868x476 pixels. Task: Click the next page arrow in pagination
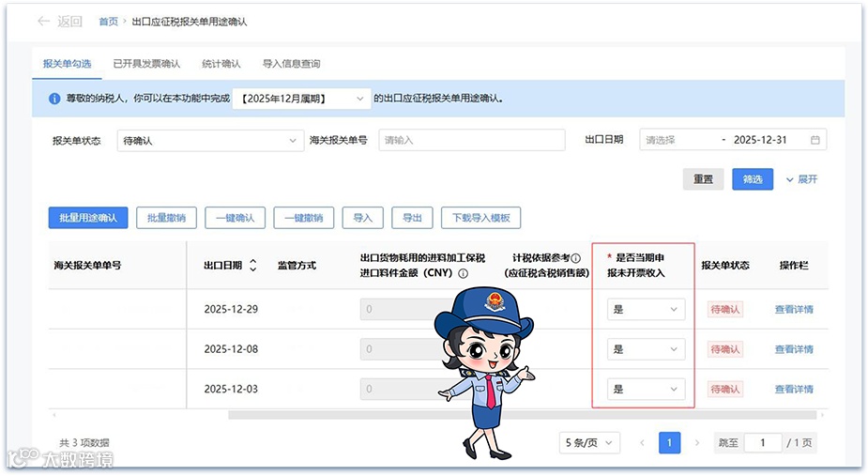coord(697,443)
